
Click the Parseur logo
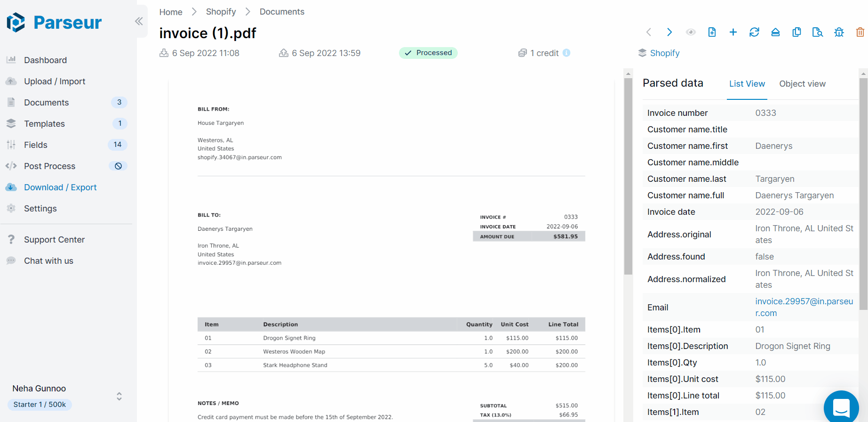pyautogui.click(x=54, y=22)
